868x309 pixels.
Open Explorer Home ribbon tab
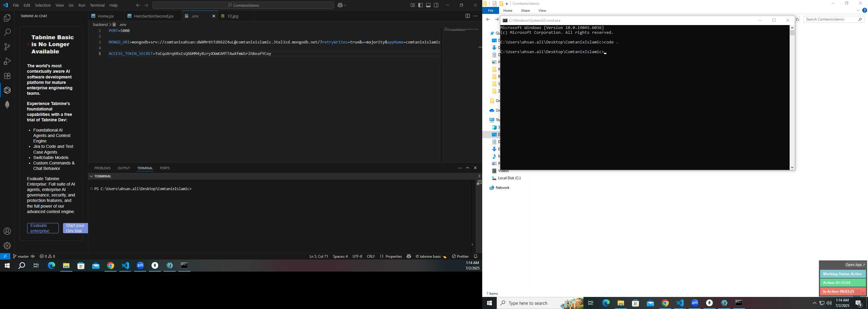point(508,11)
